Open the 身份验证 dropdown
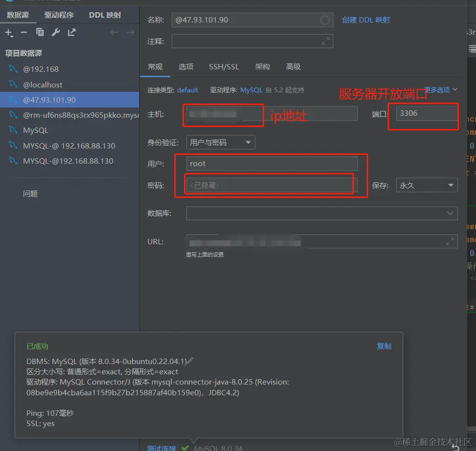Image resolution: width=476 pixels, height=451 pixels. (x=220, y=143)
